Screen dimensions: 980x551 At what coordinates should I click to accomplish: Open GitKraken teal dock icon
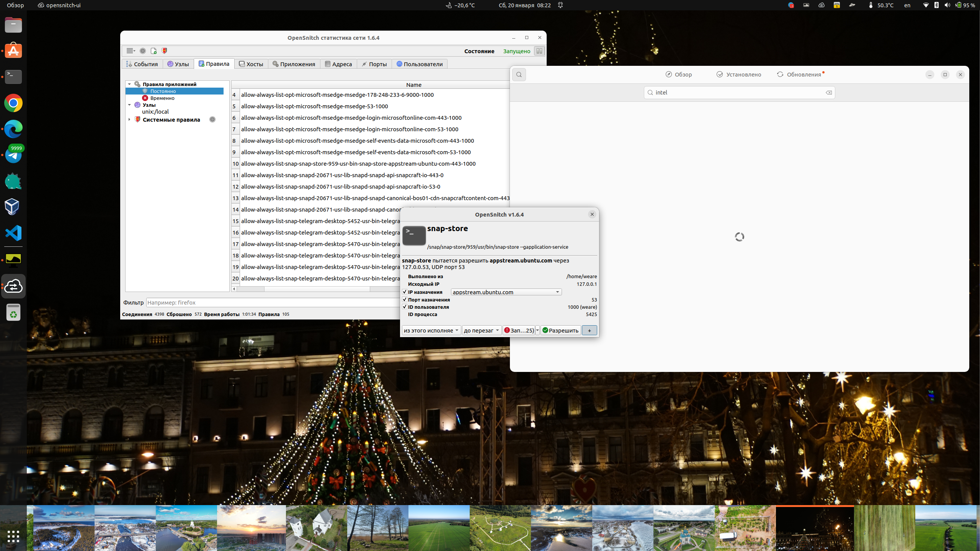click(x=13, y=181)
